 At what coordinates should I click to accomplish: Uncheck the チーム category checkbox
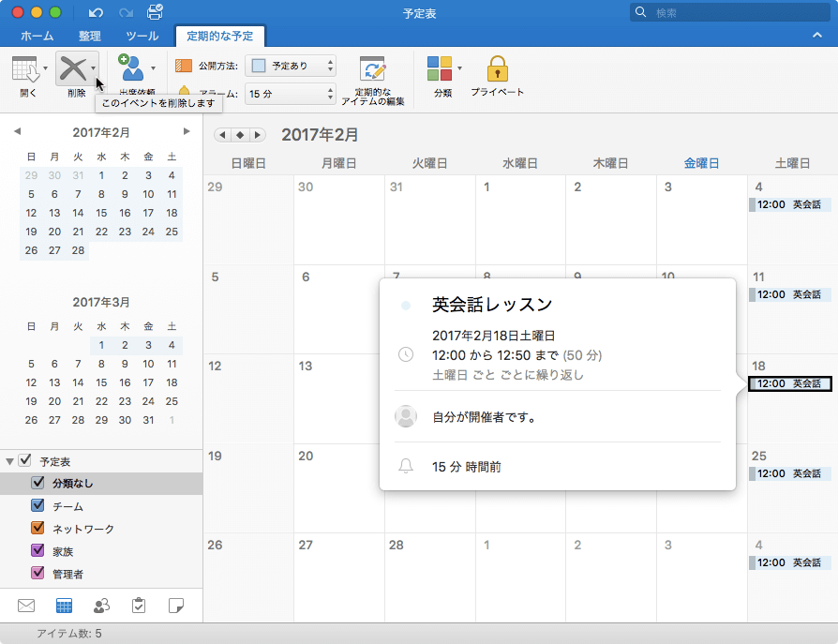[37, 505]
